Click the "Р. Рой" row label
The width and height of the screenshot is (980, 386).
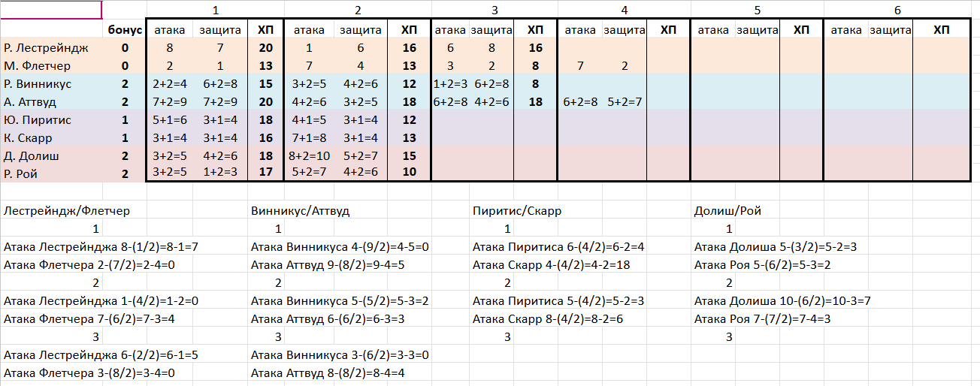24,173
